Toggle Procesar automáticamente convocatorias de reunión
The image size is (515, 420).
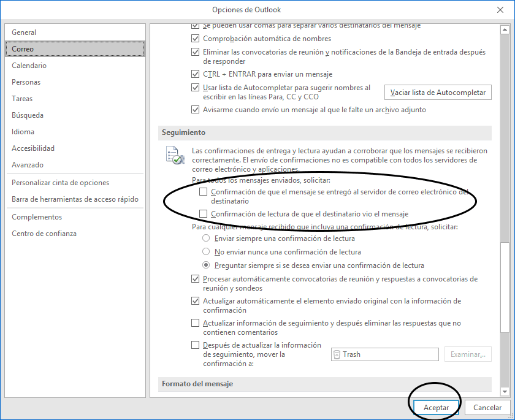[195, 279]
